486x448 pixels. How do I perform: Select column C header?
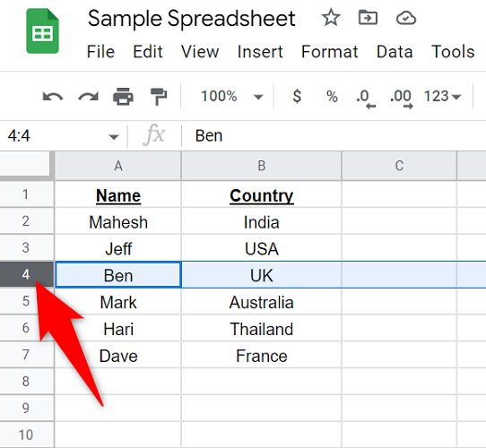[399, 166]
